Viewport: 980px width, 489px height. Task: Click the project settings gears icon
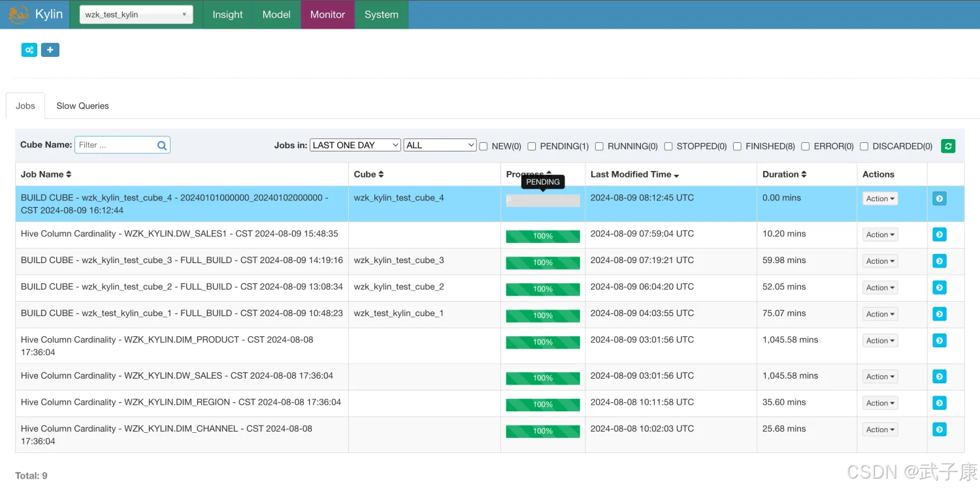point(29,50)
